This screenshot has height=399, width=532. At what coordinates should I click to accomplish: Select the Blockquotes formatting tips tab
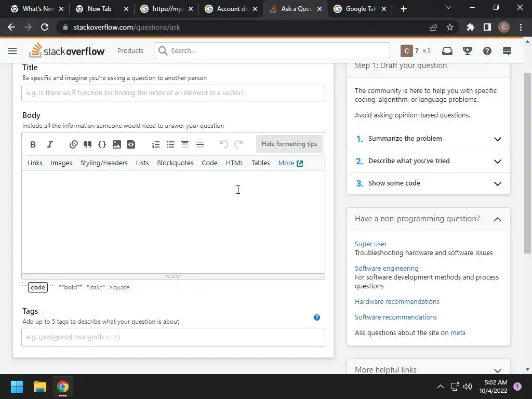pos(175,163)
